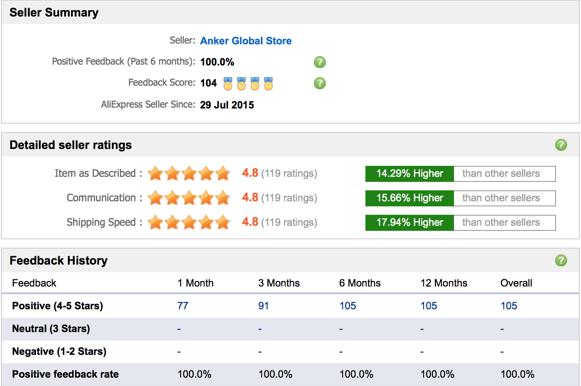Screen dimensions: 581x386
Task: Click the 6 Months column header
Action: coord(360,283)
